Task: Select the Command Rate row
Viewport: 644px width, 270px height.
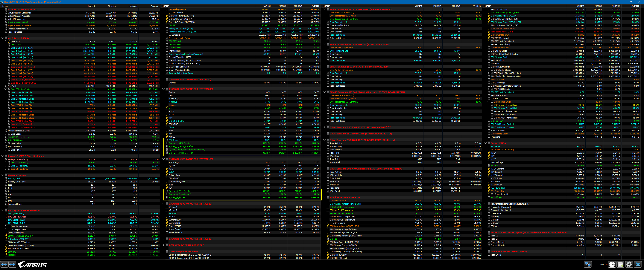Action: tap(80, 204)
